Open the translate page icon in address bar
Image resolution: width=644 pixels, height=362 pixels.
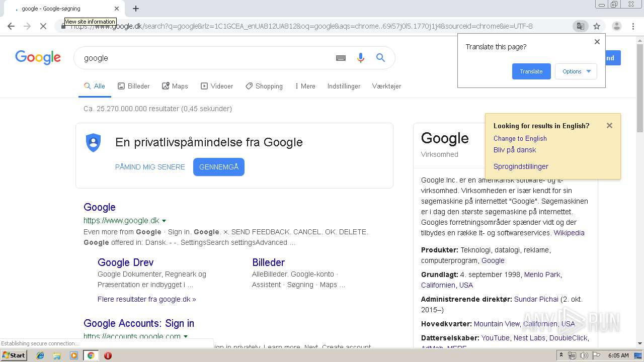(x=580, y=26)
